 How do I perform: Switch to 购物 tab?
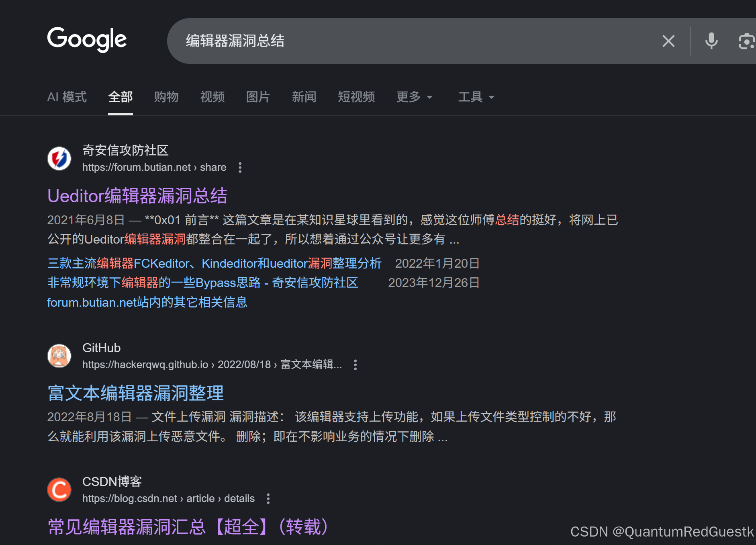[x=166, y=97]
